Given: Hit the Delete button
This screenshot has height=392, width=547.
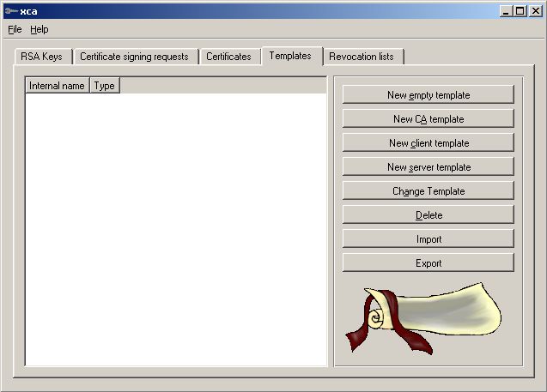Looking at the screenshot, I should (428, 215).
